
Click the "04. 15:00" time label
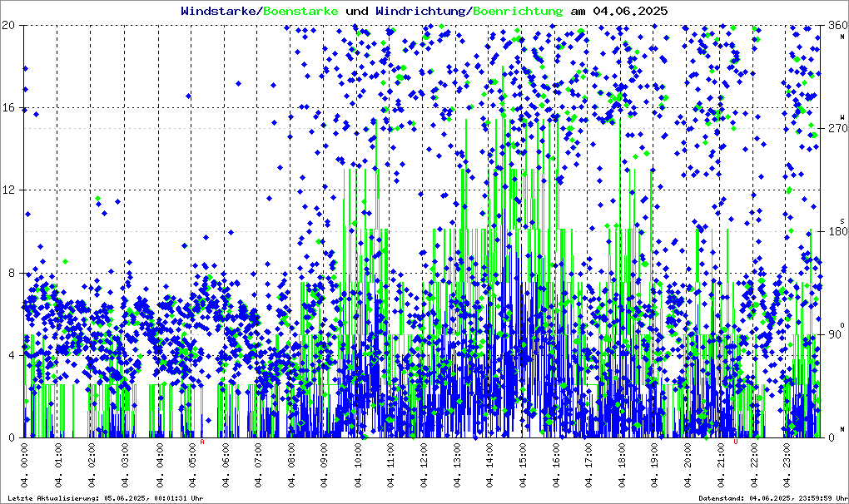(523, 466)
